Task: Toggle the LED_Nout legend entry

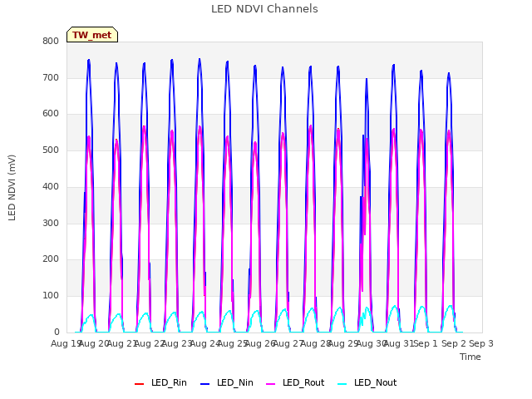Action: [x=367, y=383]
